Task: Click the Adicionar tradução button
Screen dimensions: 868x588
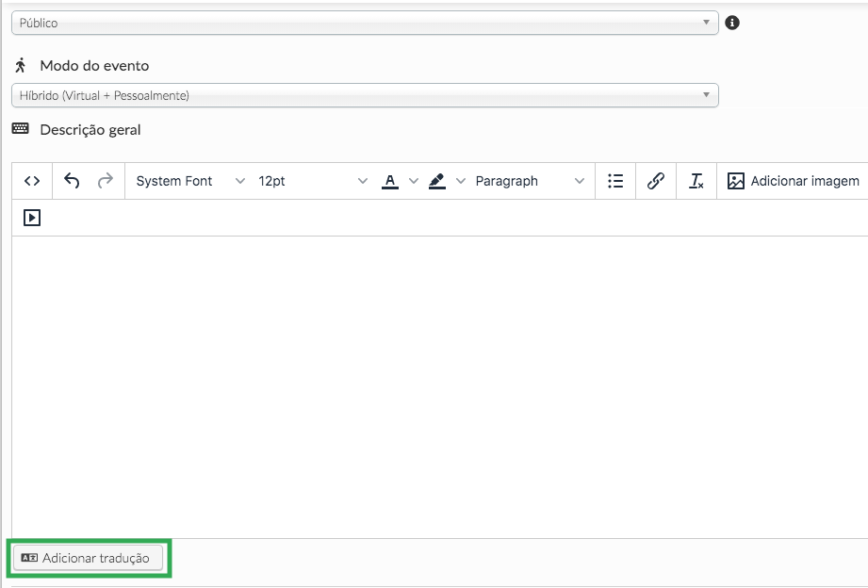Action: [88, 558]
